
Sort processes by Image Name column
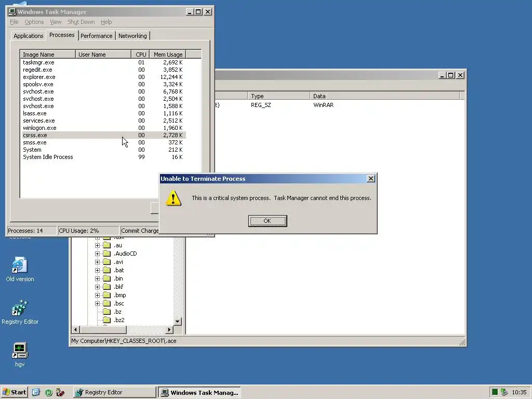coord(48,54)
